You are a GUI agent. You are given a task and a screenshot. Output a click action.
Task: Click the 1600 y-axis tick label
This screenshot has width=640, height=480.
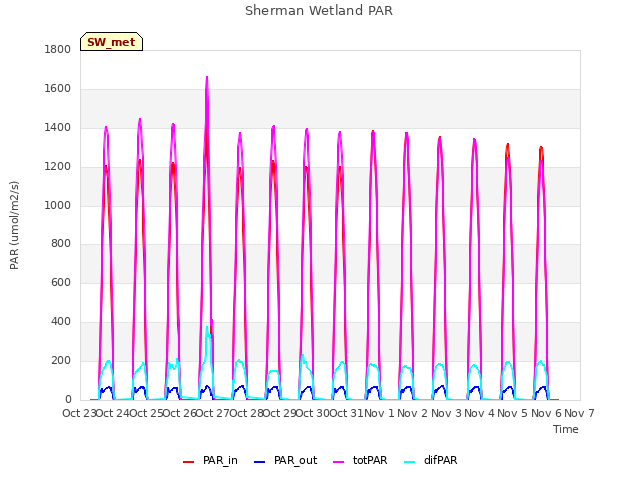[58, 88]
